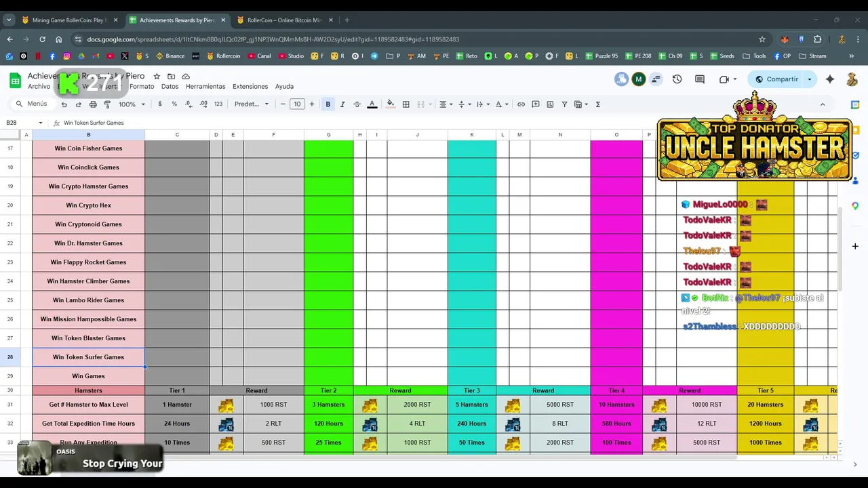Image resolution: width=868 pixels, height=488 pixels.
Task: Collapse the toolbar header with chevron
Action: (x=823, y=104)
